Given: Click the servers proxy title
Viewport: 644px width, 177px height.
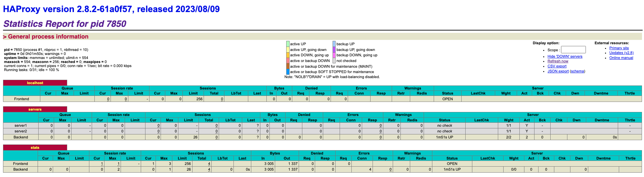Looking at the screenshot, I should pos(35,109).
